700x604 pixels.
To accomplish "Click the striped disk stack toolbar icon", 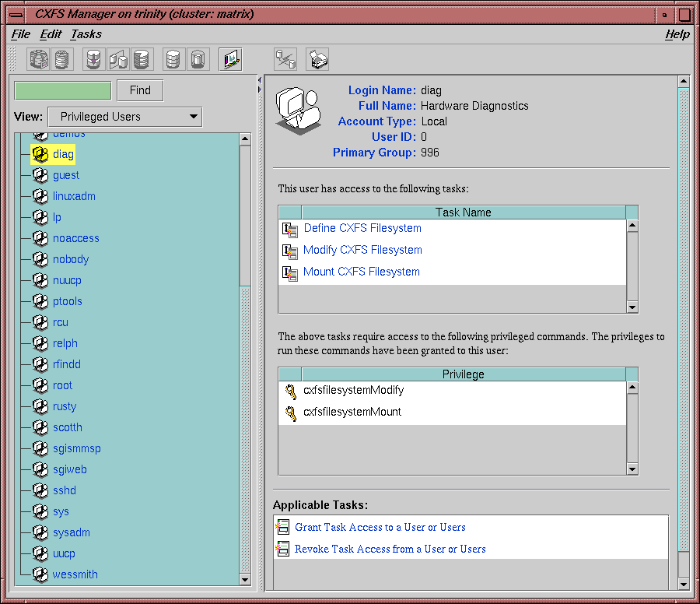I will click(x=62, y=59).
